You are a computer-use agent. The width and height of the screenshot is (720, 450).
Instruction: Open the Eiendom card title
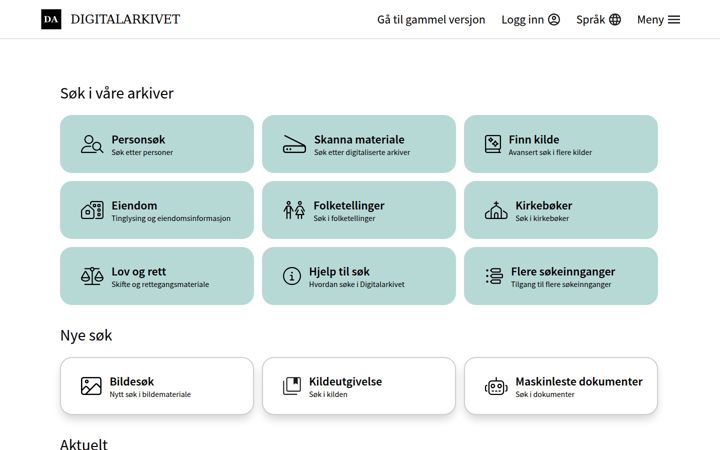point(135,205)
